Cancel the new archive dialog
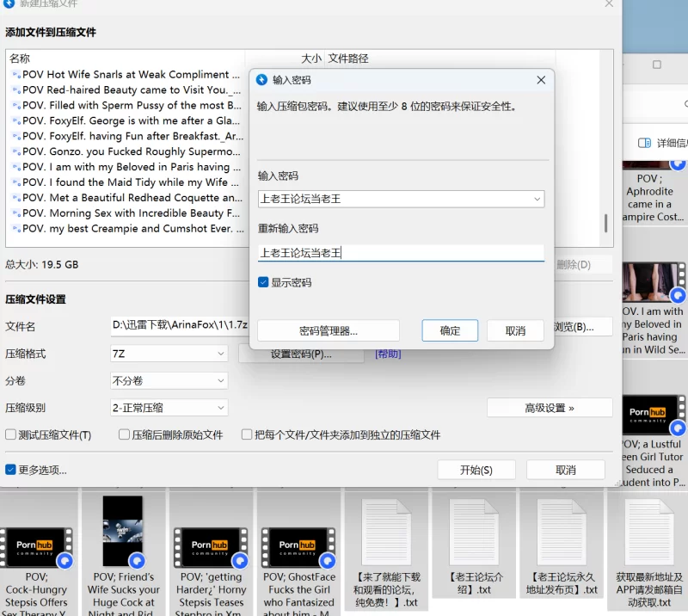Image resolution: width=688 pixels, height=616 pixels. click(566, 470)
